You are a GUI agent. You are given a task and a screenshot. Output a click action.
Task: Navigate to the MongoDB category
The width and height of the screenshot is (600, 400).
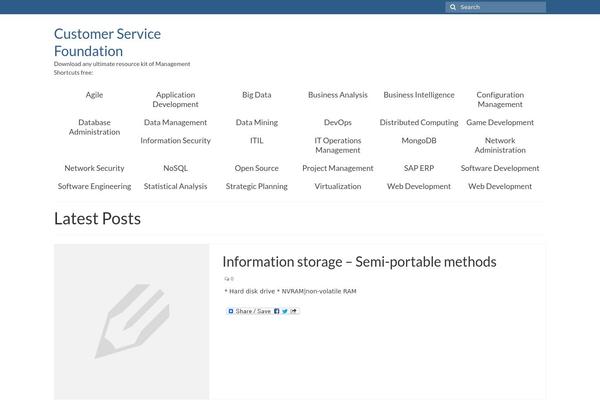tap(419, 141)
